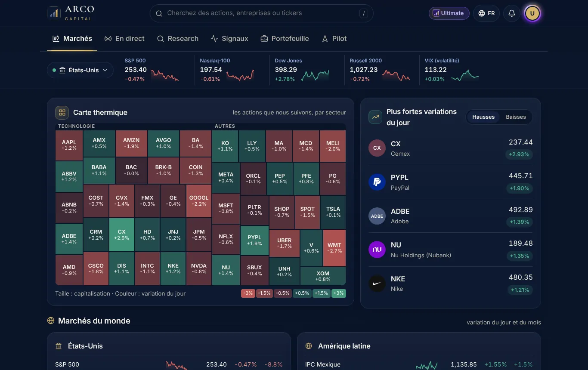
Task: Select the NVDA heatmap tile
Action: 199,268
